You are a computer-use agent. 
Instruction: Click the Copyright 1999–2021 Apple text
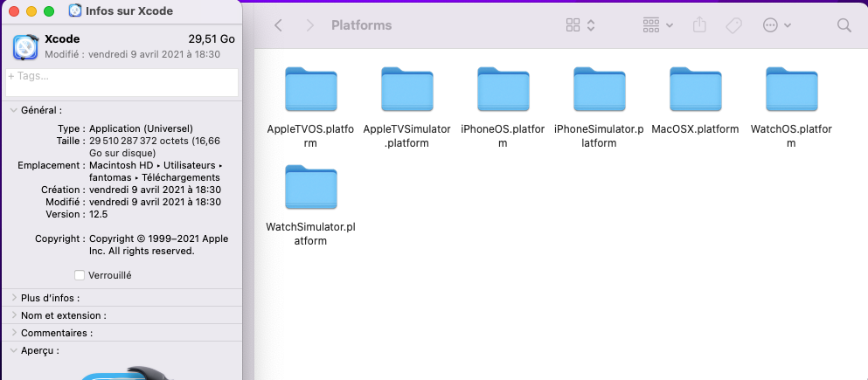click(159, 245)
